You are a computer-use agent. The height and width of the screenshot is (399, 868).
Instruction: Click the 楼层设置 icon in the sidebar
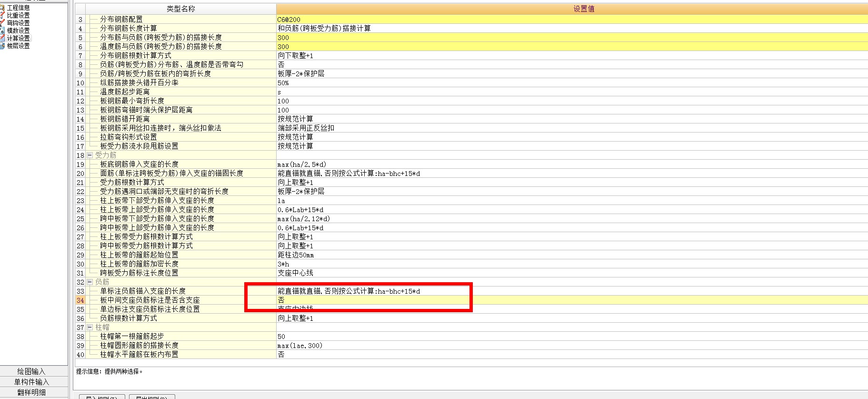point(2,46)
